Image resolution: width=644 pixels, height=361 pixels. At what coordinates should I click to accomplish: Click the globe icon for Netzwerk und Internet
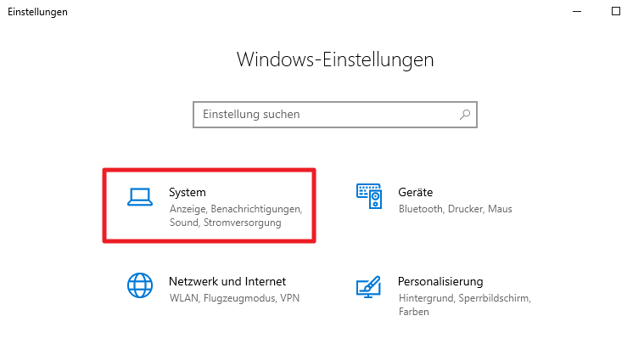pyautogui.click(x=140, y=285)
